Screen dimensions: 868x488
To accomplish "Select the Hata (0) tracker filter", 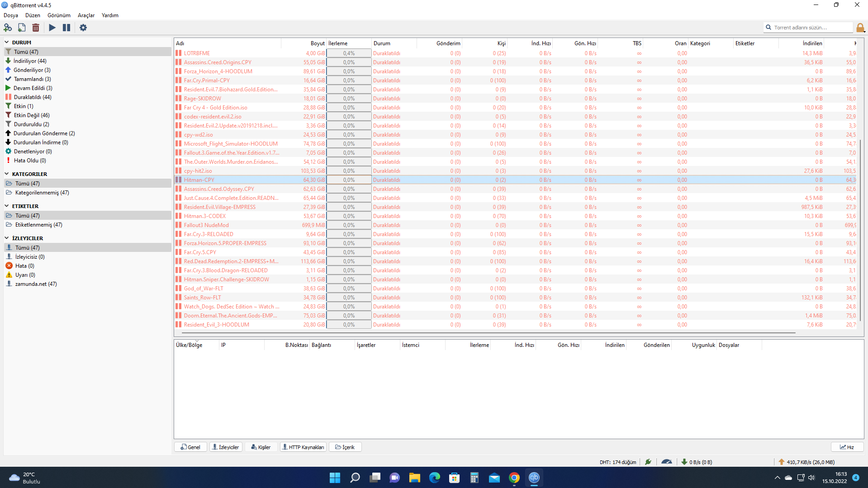I will click(88, 266).
